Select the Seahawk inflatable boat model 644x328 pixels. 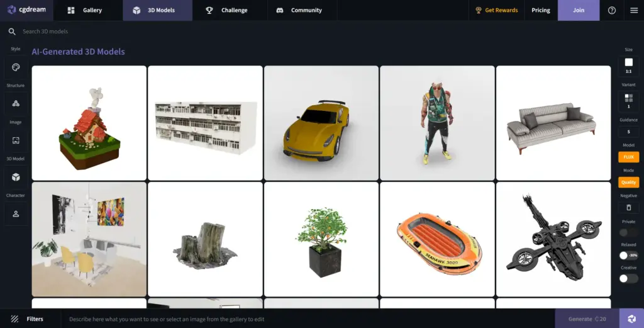(x=438, y=239)
